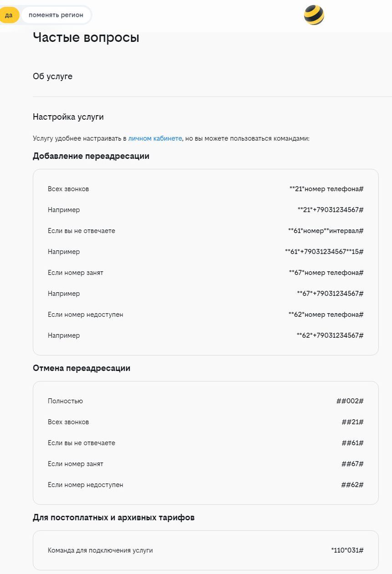The height and width of the screenshot is (574, 392).
Task: Select the ##21# cancel all calls code
Action: pos(352,422)
